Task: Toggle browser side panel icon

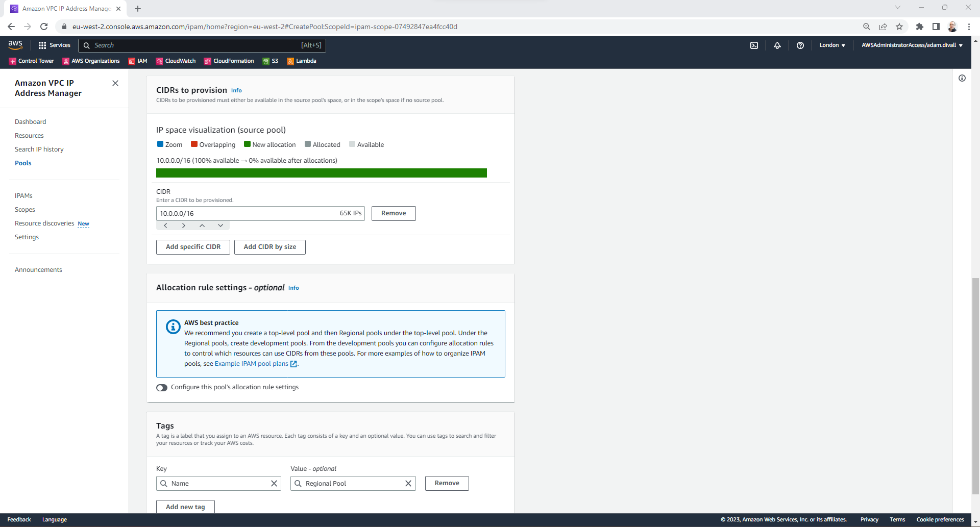Action: (x=936, y=27)
